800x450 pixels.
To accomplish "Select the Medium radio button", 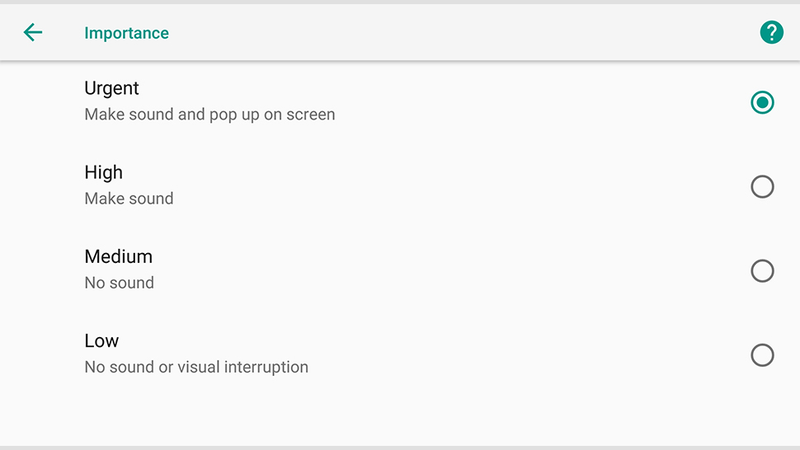I will (x=762, y=271).
